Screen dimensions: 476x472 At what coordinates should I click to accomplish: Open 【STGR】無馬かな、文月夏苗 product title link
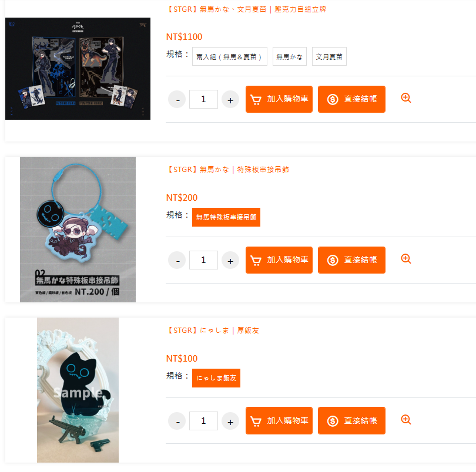pos(246,9)
